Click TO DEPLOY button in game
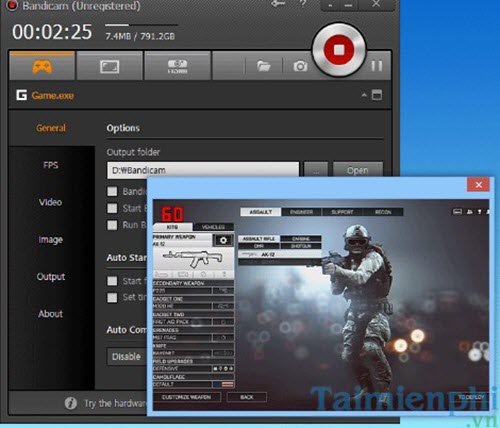 click(471, 397)
